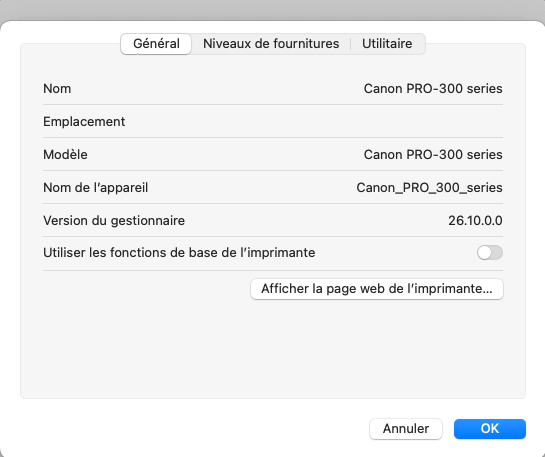
Task: Click the Nom label
Action: [57, 89]
